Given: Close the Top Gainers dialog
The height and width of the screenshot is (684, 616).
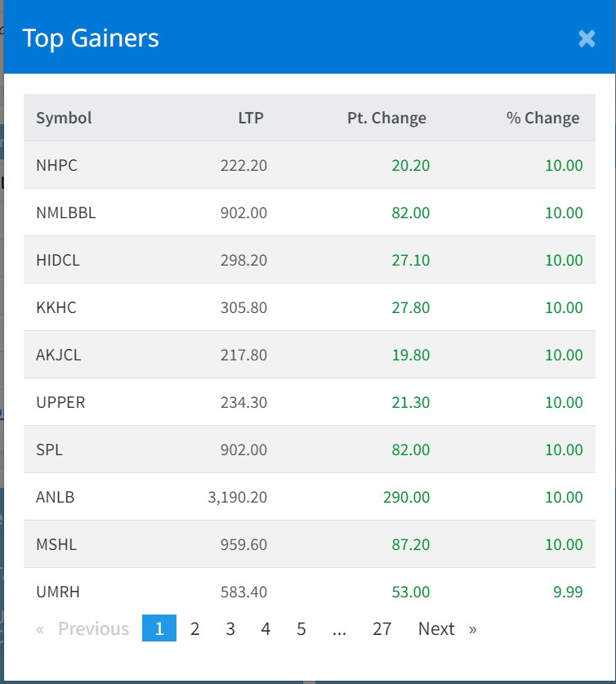Looking at the screenshot, I should click(x=586, y=38).
